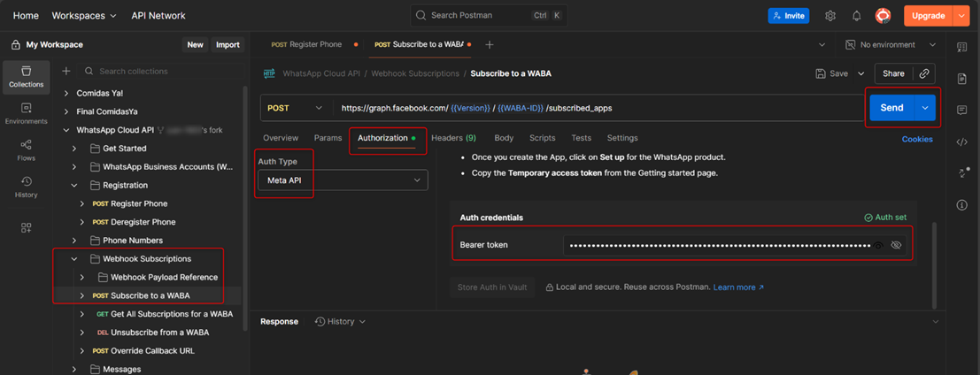
Task: Open the code snippet panel icon
Action: point(961,142)
